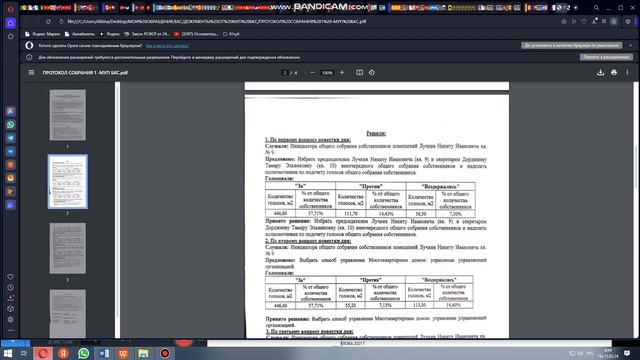Download the PDF file
640x360 pixels.
pyautogui.click(x=600, y=73)
